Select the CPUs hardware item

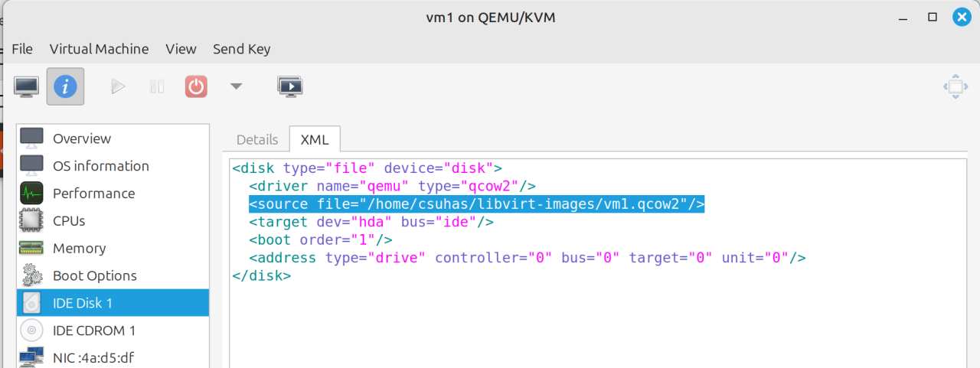point(69,221)
